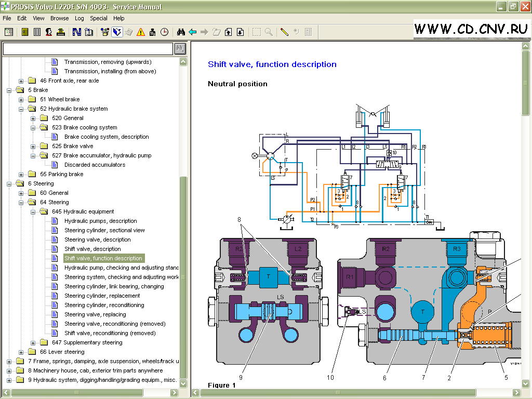Viewport: 532px width, 399px height.
Task: Click the document pane scroll up arrow
Action: coord(526,46)
